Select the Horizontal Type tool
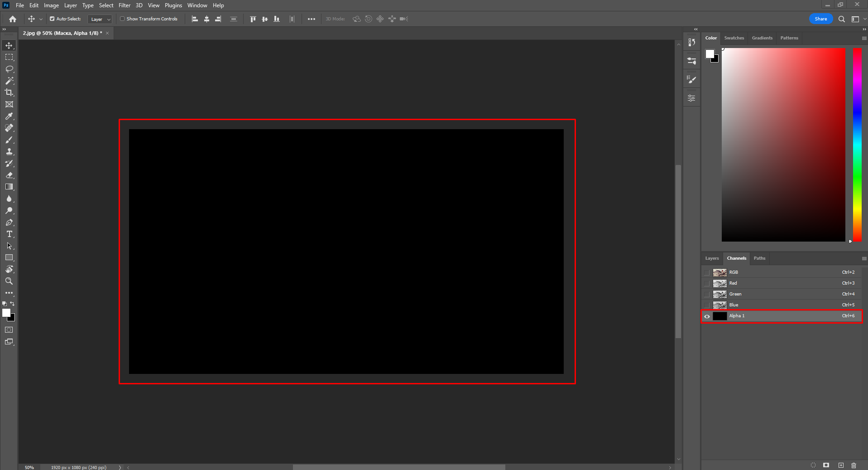868x470 pixels. click(x=9, y=234)
